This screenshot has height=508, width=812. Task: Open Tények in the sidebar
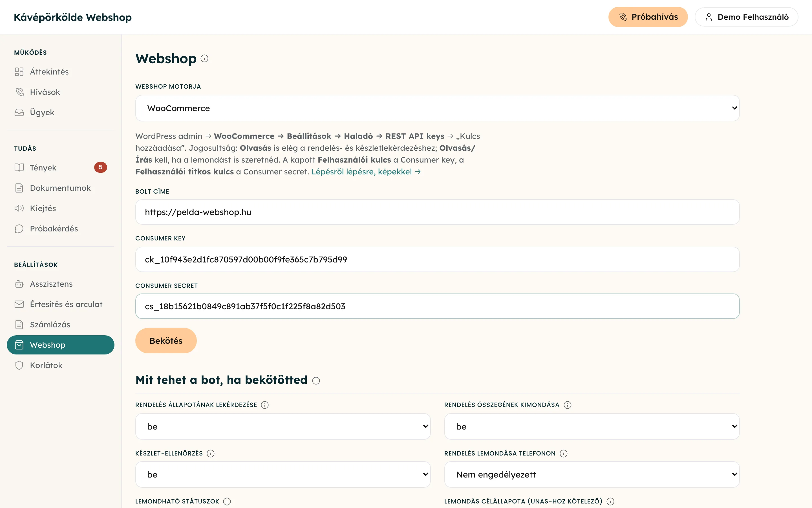click(60, 168)
